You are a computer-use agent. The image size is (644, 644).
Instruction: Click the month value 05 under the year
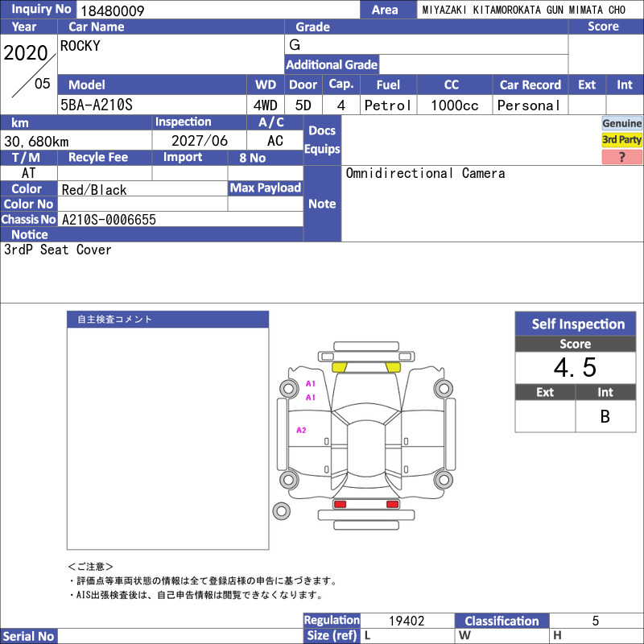click(43, 84)
